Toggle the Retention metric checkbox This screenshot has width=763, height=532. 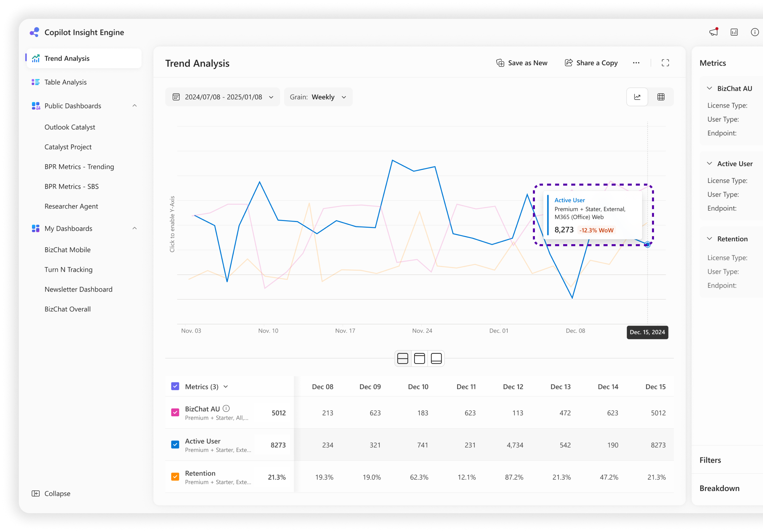coord(175,477)
